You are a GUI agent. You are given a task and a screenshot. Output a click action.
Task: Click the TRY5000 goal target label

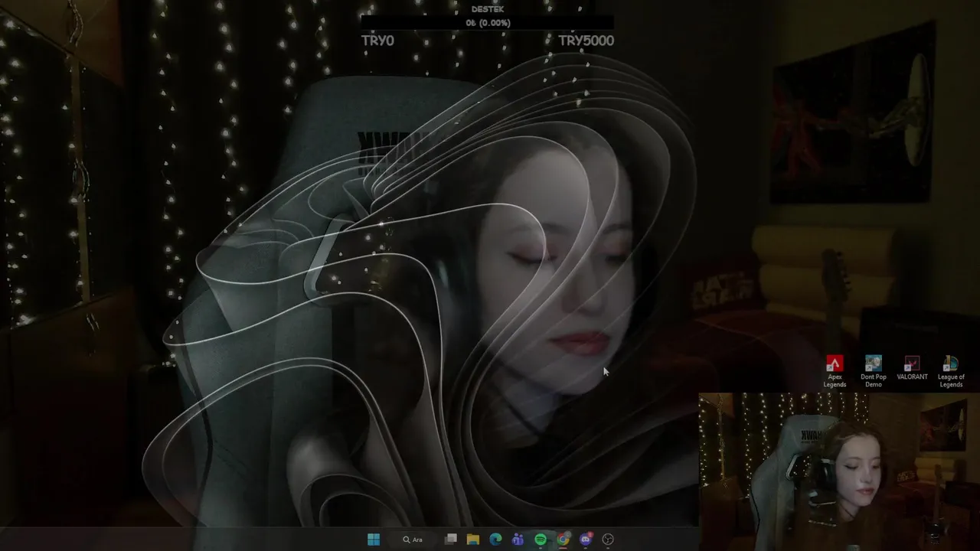[x=586, y=41]
